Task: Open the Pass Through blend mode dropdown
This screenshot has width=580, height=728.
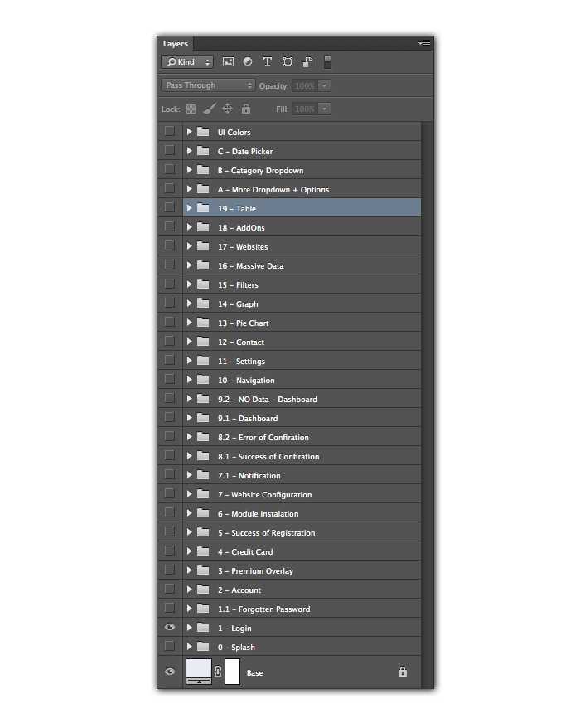Action: pyautogui.click(x=209, y=85)
